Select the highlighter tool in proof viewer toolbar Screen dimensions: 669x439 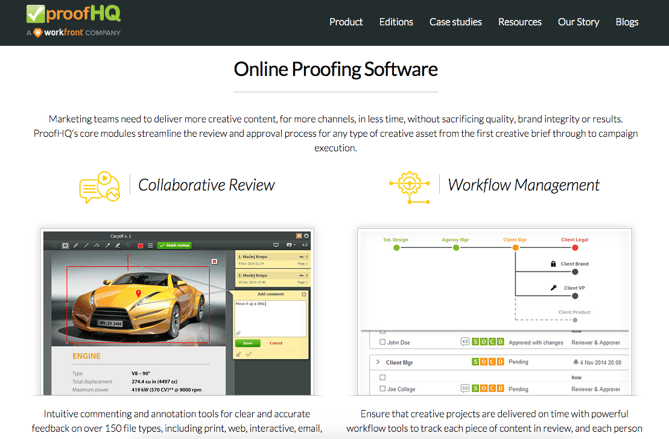click(118, 245)
